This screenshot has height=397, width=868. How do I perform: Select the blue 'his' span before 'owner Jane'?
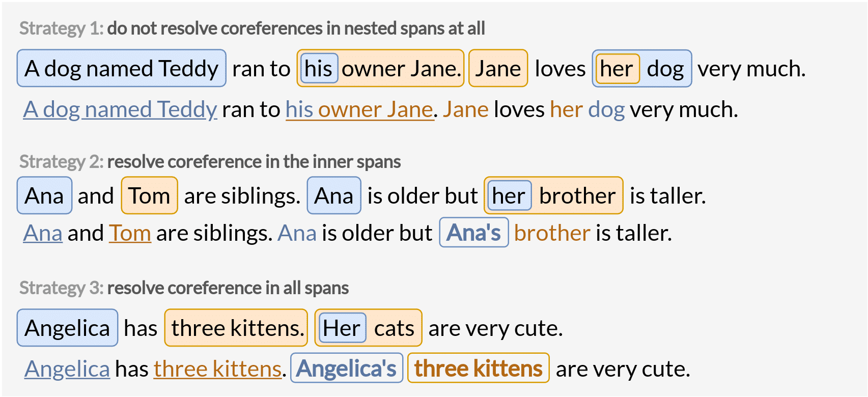(x=319, y=68)
